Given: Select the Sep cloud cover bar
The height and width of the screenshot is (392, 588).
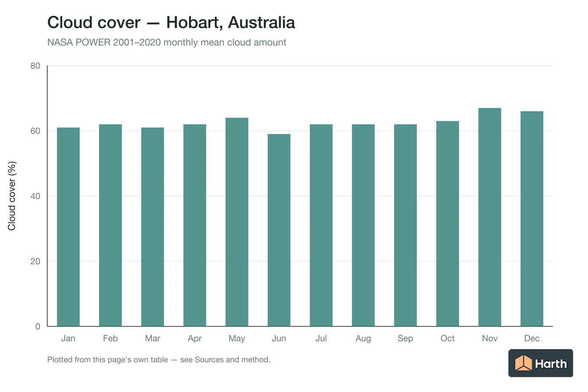Looking at the screenshot, I should click(406, 225).
